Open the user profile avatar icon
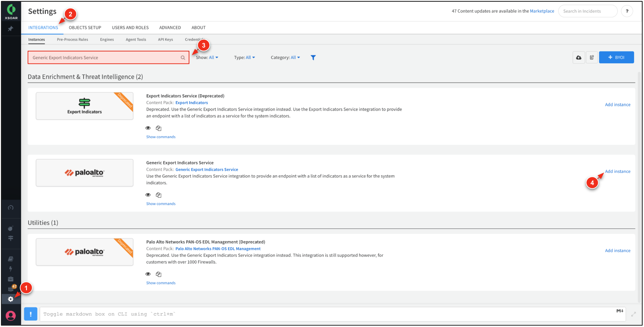Image resolution: width=644 pixels, height=327 pixels. [11, 316]
